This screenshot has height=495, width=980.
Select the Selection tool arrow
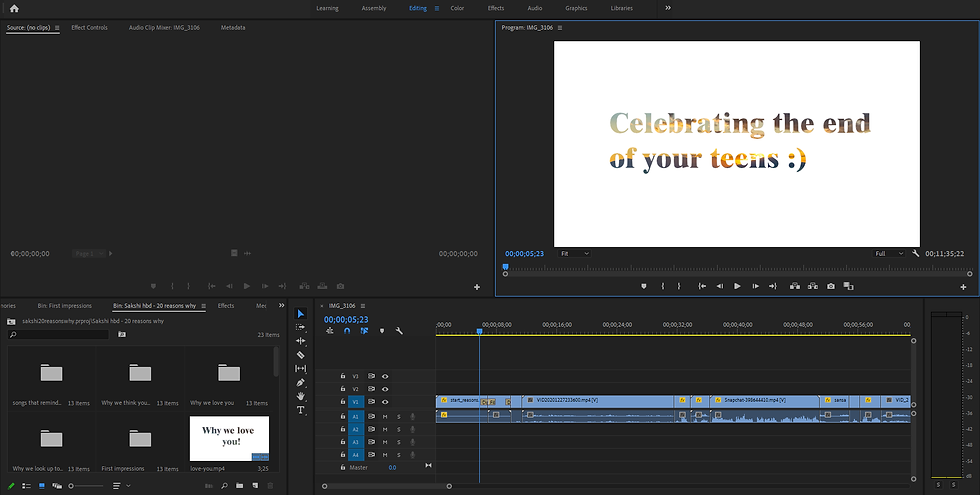(x=301, y=314)
